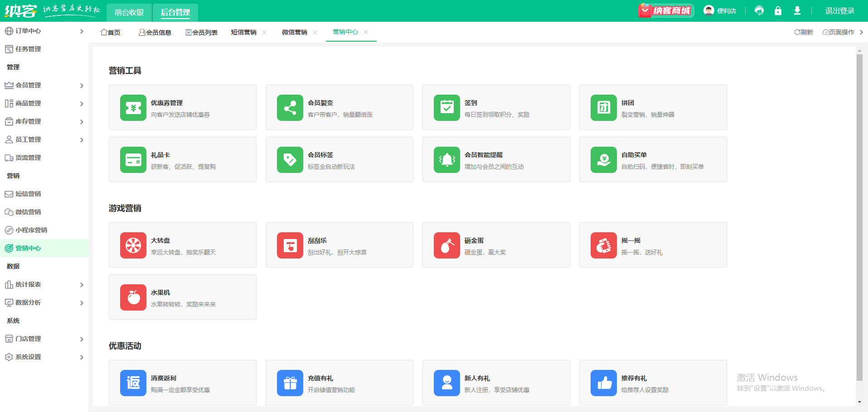
Task: Open the 会员裂变 share icon
Action: [290, 108]
